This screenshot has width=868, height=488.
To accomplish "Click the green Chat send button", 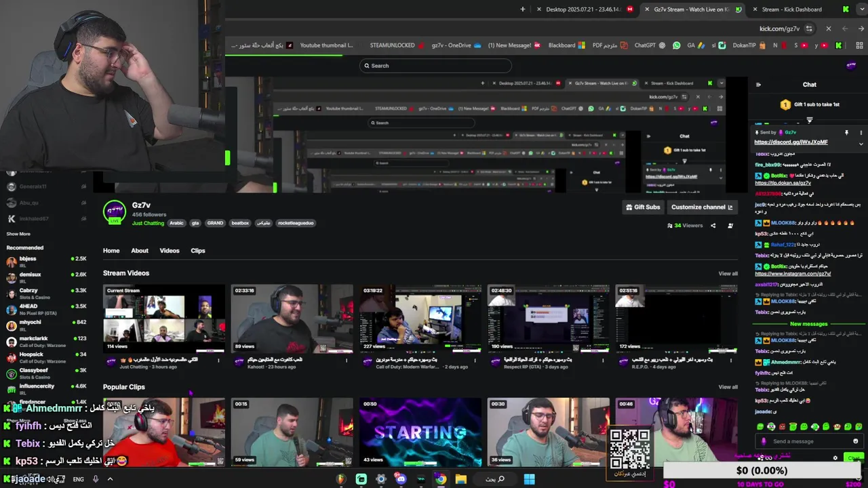I will (854, 458).
